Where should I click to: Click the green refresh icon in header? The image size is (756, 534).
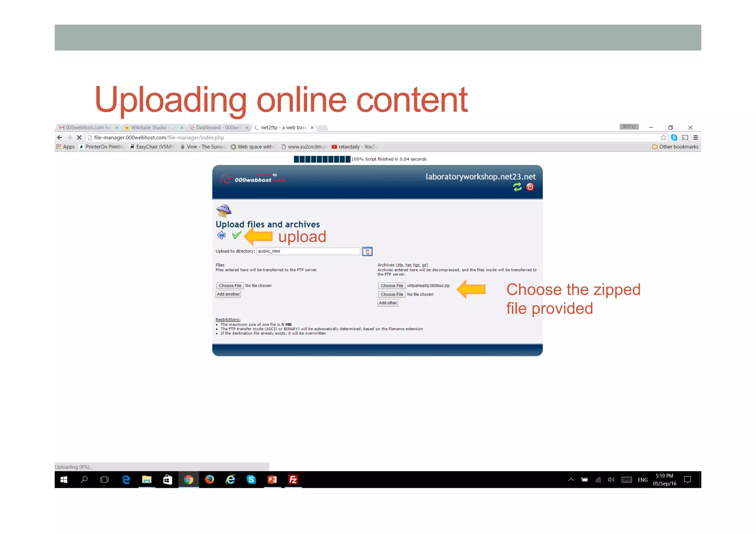point(518,187)
